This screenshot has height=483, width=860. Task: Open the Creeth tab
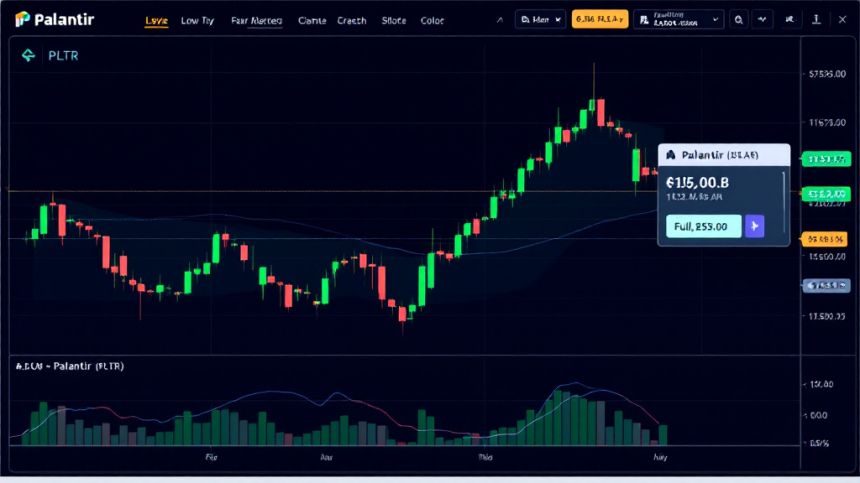click(x=352, y=21)
